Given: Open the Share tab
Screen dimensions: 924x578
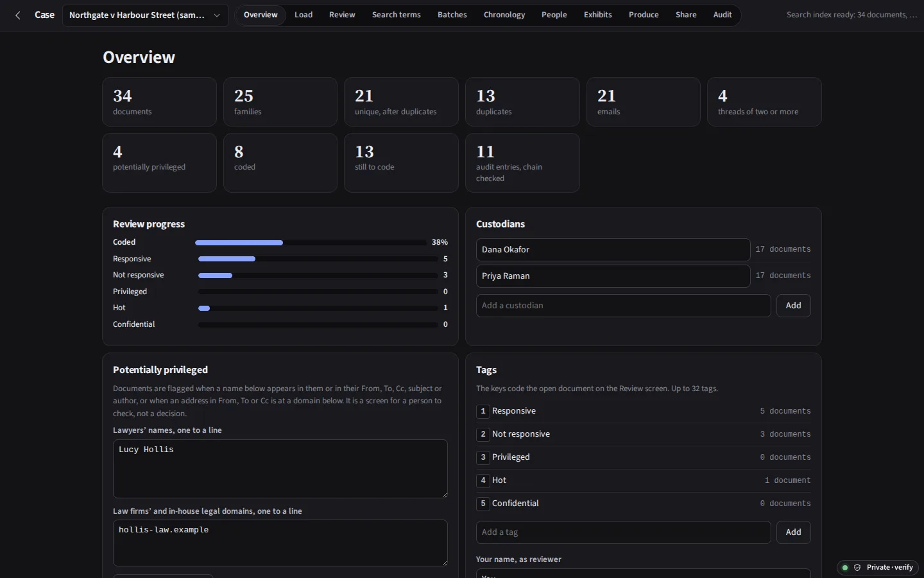Looking at the screenshot, I should pos(686,15).
